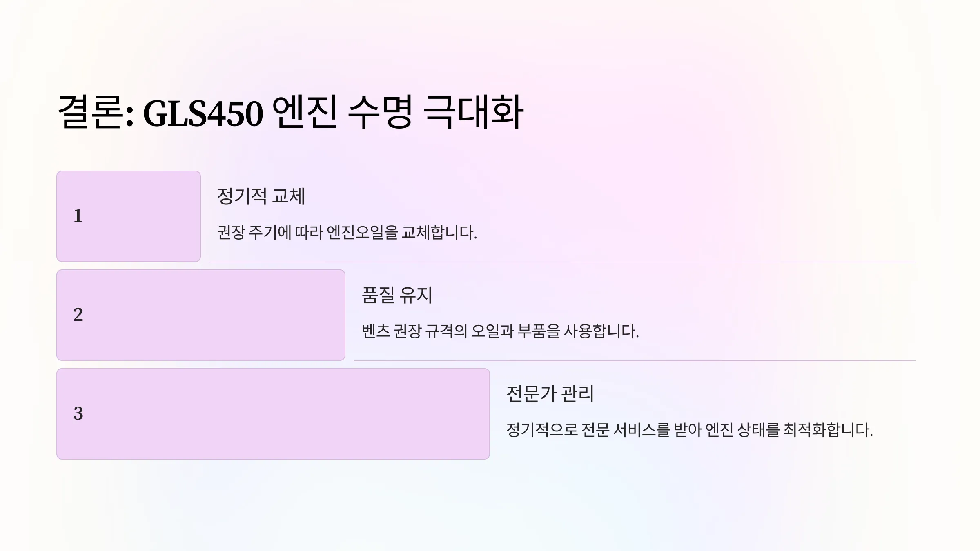Click the word "극대화" in the title
Screen dimensions: 980x551
pyautogui.click(x=474, y=112)
